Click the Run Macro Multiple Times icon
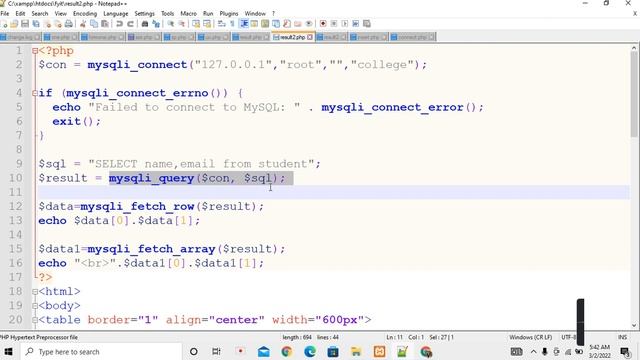The image size is (640, 360). click(356, 24)
